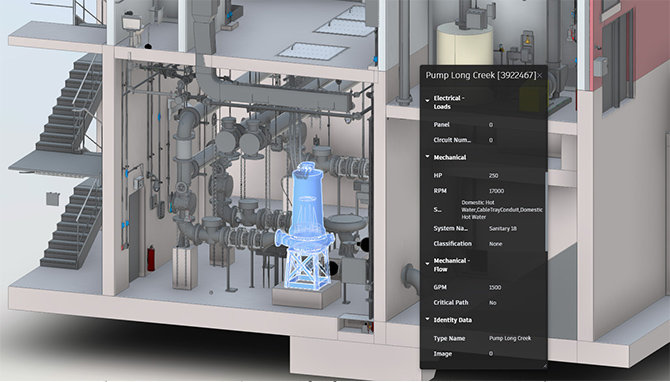
Task: Click the Pump Long Creek panel title
Action: (x=480, y=76)
